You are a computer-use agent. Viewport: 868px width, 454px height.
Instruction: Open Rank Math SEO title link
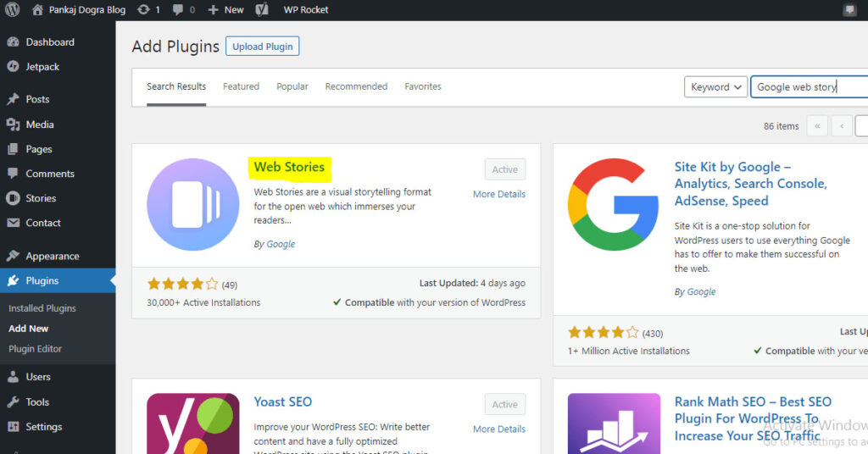pos(753,418)
